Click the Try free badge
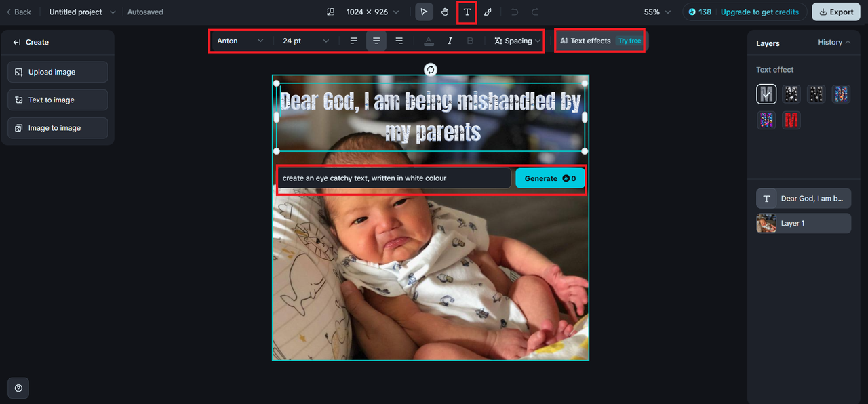Image resolution: width=868 pixels, height=404 pixels. [629, 41]
